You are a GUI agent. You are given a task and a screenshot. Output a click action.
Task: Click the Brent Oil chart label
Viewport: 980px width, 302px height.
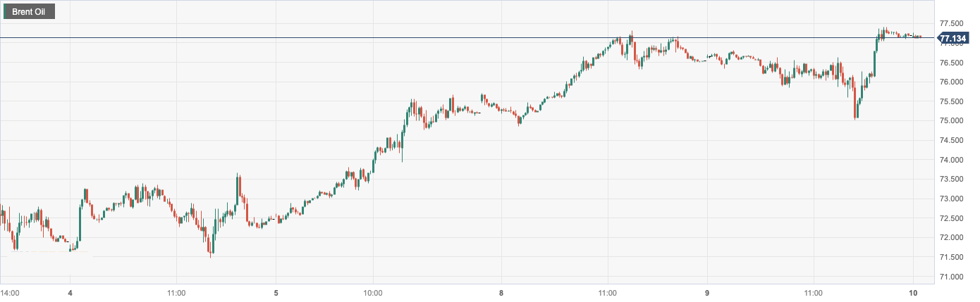29,12
